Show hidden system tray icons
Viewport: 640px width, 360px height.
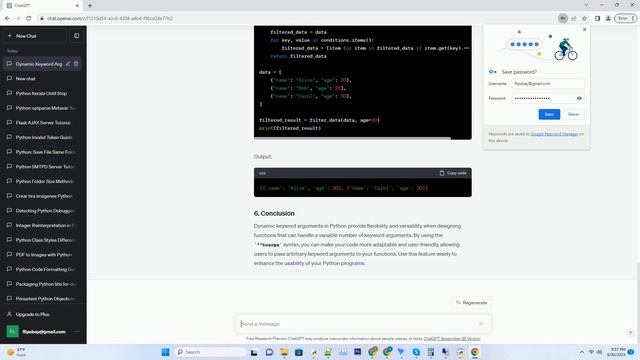pyautogui.click(x=582, y=352)
